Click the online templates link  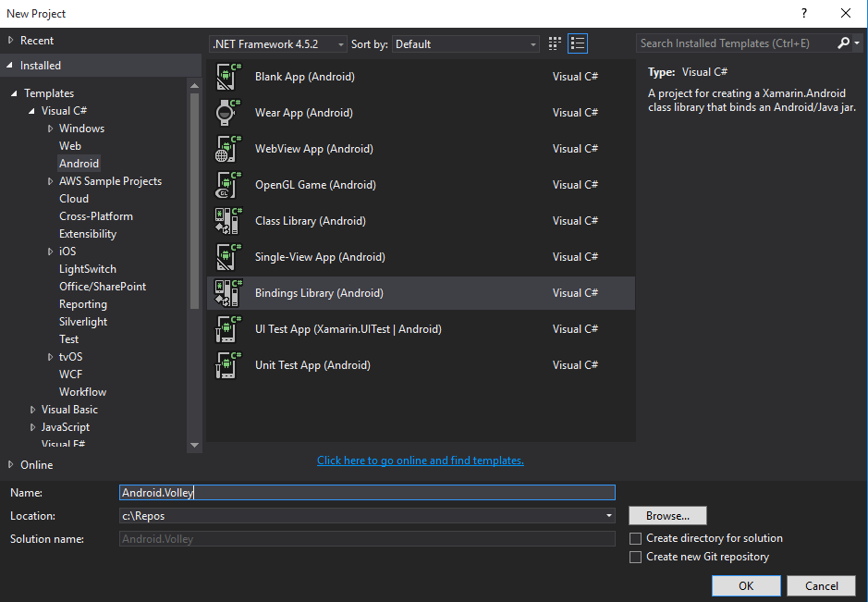click(421, 461)
